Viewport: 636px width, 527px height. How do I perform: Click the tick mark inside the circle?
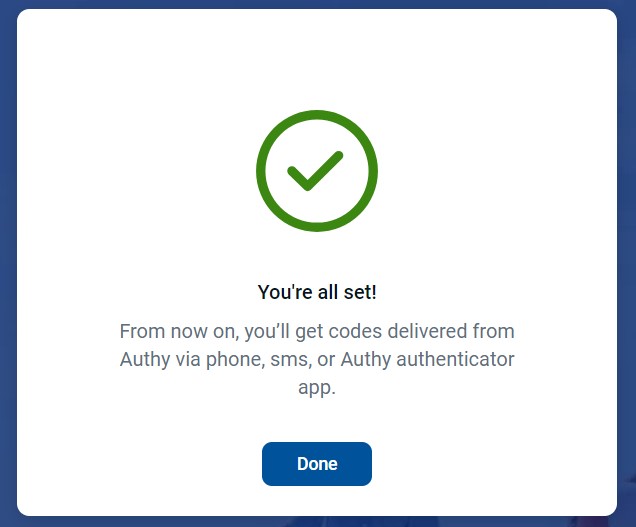point(315,171)
